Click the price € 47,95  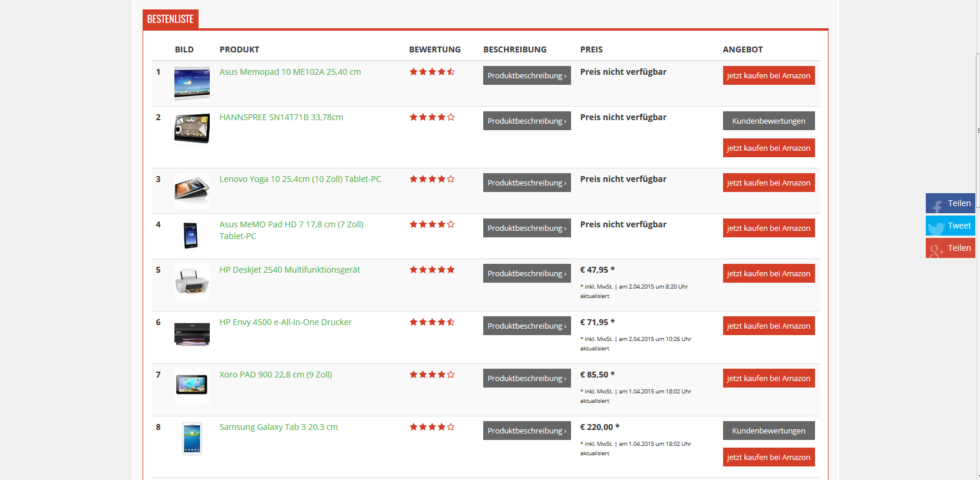point(597,270)
